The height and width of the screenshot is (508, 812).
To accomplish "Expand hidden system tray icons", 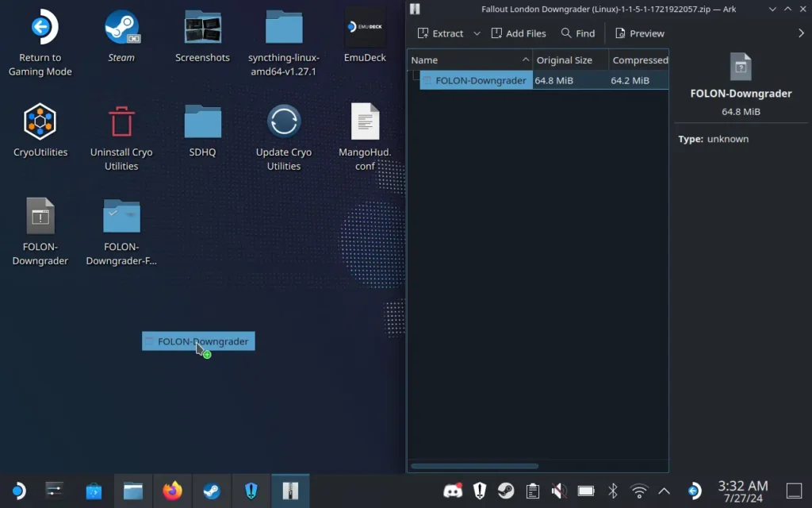I will pos(665,491).
